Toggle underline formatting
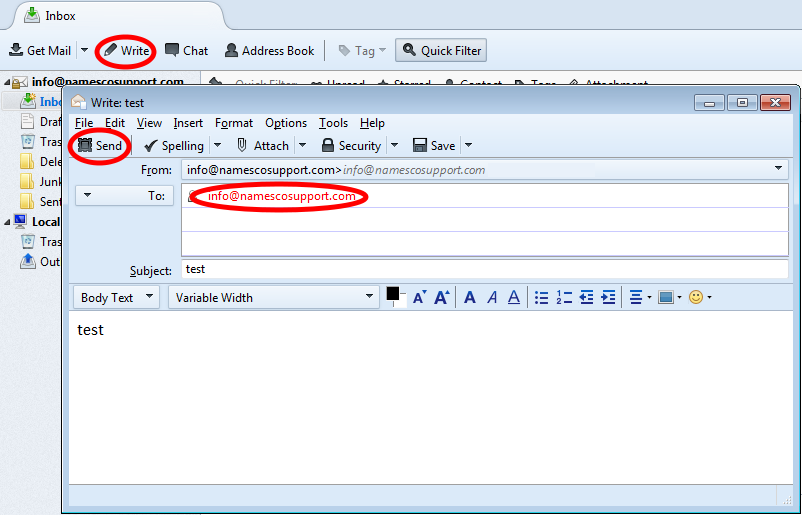Image resolution: width=802 pixels, height=515 pixels. coord(514,297)
